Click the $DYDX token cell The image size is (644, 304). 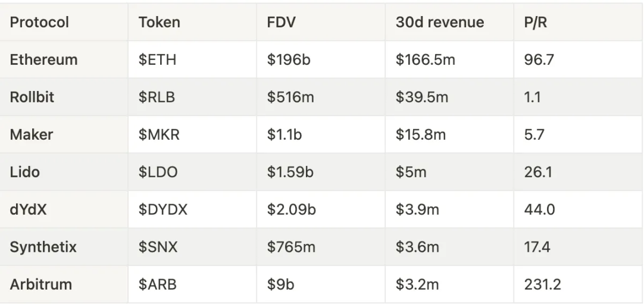tap(192, 209)
